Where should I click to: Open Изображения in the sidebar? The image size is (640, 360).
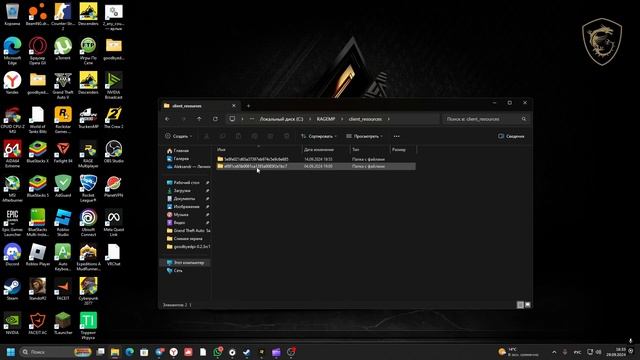point(186,207)
